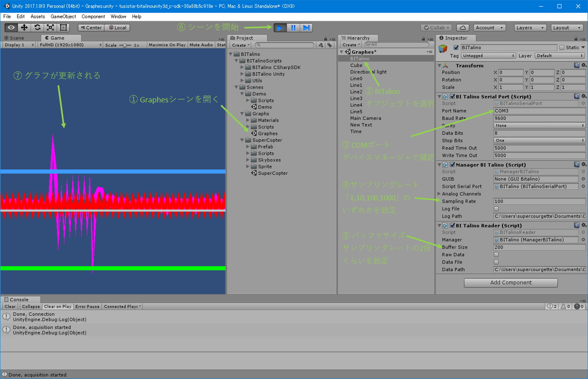Open the Assets menu

[x=38, y=17]
